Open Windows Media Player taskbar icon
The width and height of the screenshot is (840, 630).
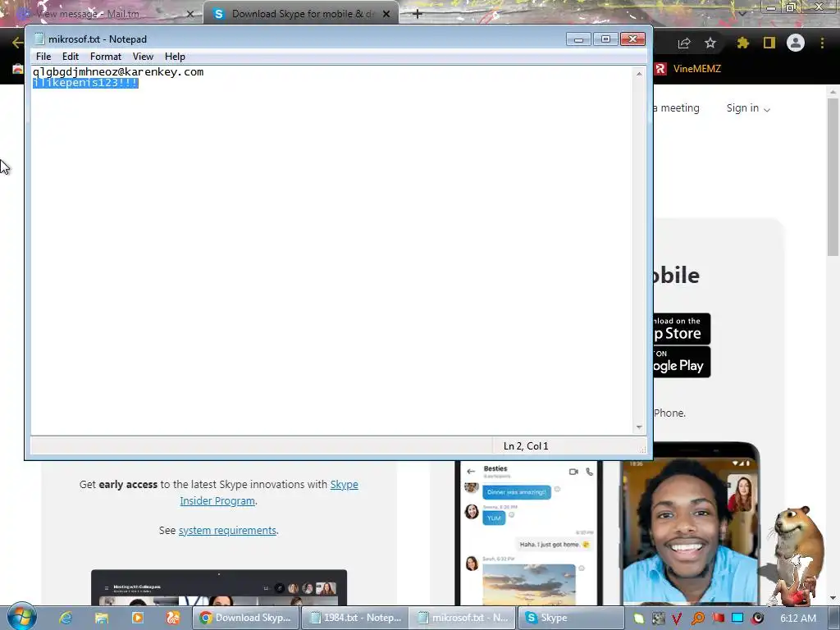[137, 618]
